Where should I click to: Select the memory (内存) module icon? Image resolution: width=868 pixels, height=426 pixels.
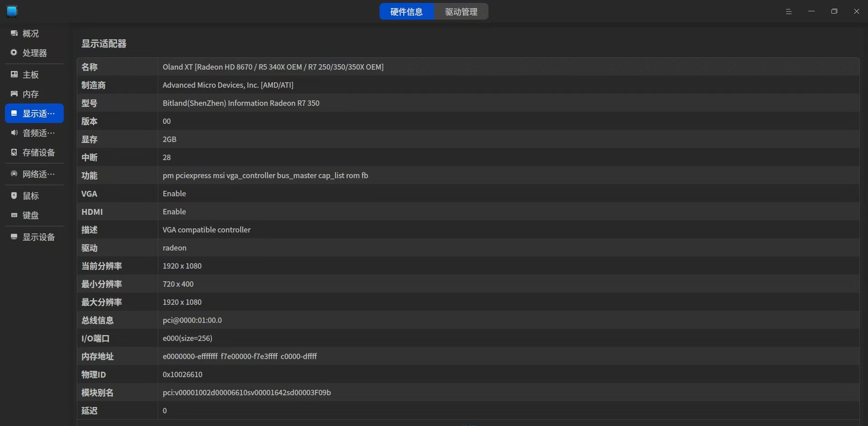14,94
